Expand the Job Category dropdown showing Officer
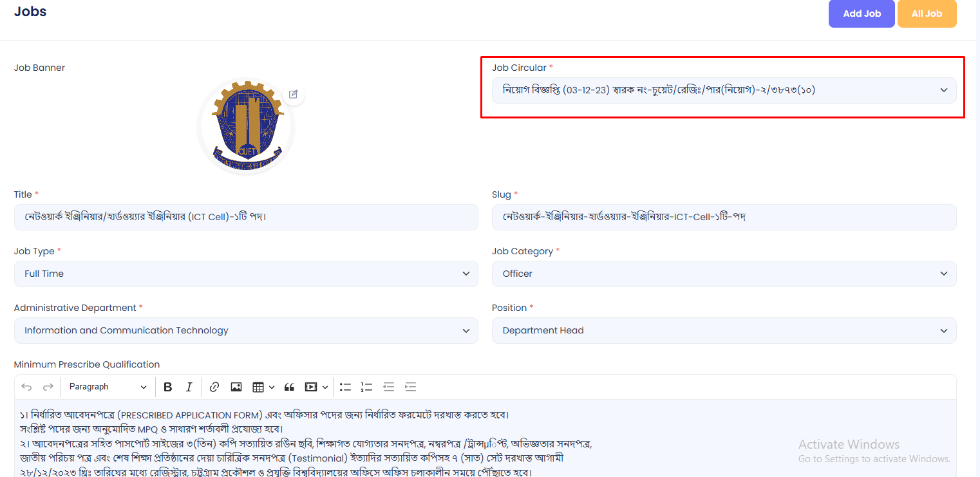Image resolution: width=980 pixels, height=477 pixels. pyautogui.click(x=724, y=274)
